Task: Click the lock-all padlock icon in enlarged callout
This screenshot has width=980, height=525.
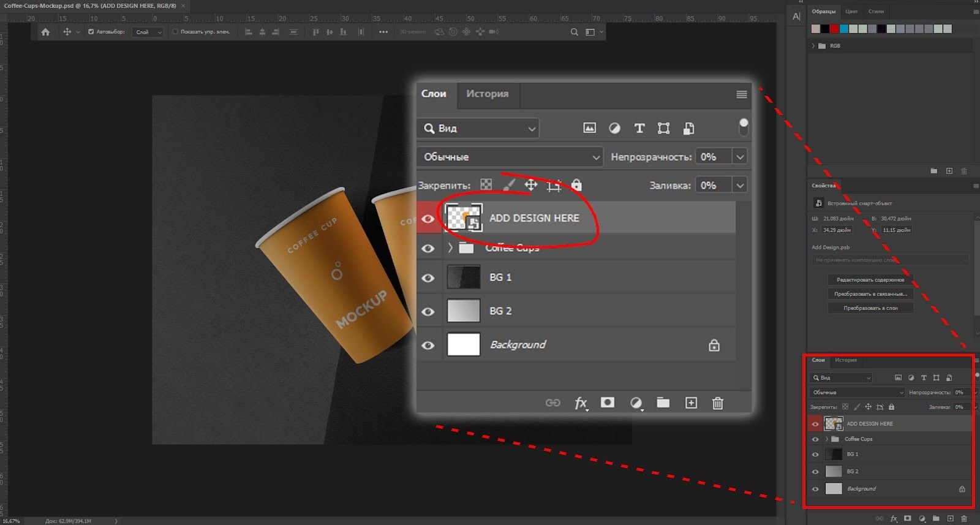Action: click(576, 185)
